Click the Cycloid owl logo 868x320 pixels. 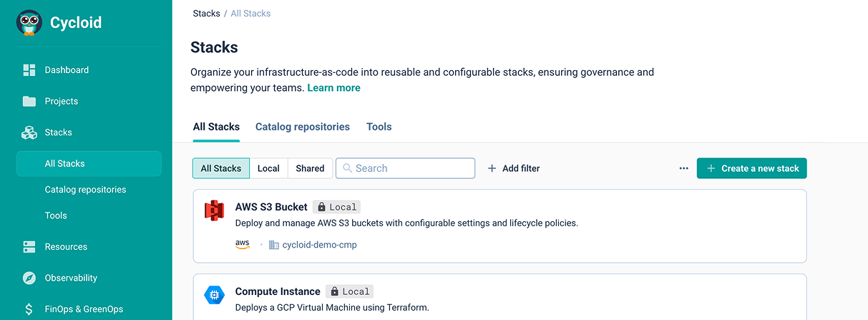click(x=29, y=23)
